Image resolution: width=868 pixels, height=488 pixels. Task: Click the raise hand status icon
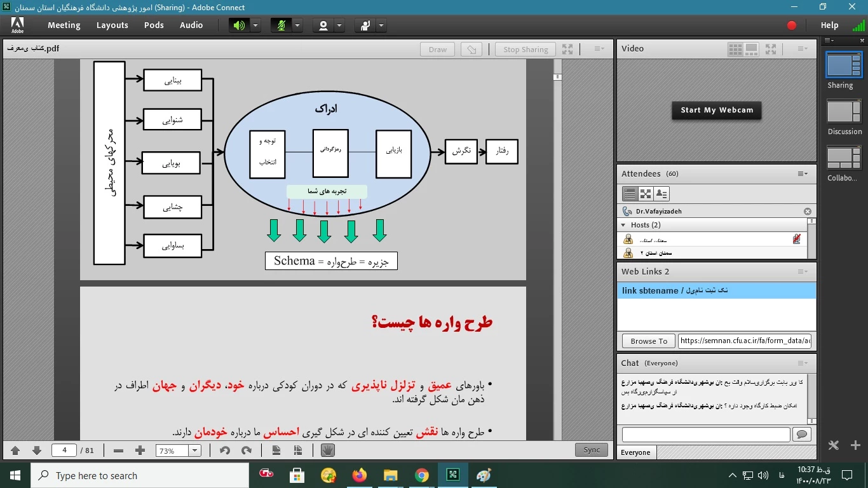(365, 25)
